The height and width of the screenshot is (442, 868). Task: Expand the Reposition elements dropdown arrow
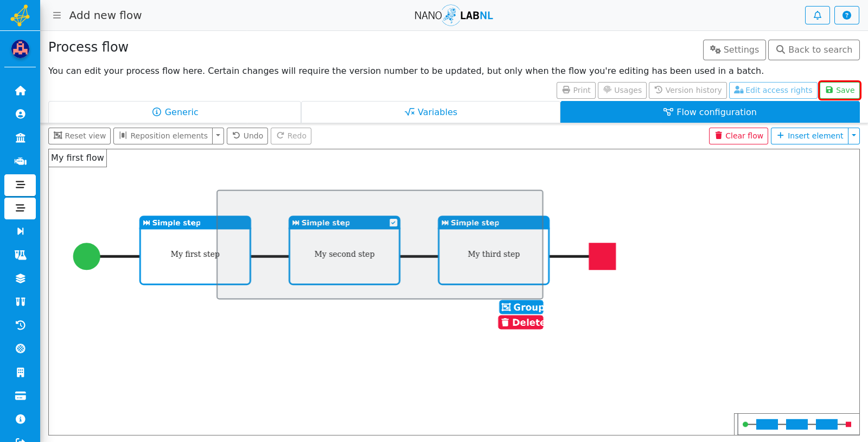coord(218,136)
